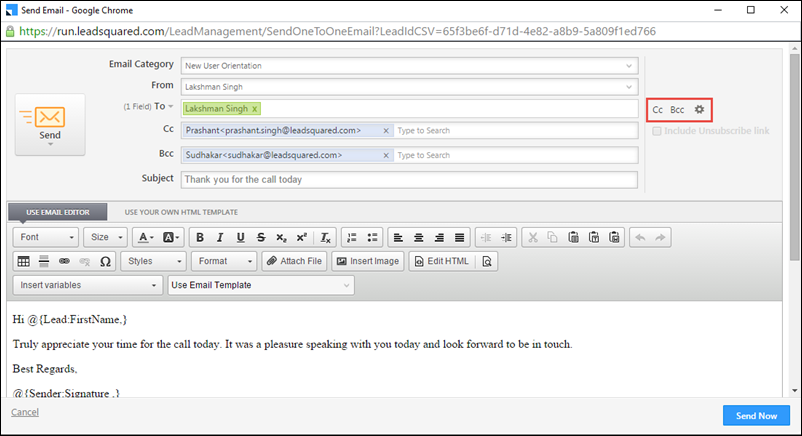Image resolution: width=802 pixels, height=436 pixels.
Task: Underline the selected text
Action: pyautogui.click(x=240, y=237)
